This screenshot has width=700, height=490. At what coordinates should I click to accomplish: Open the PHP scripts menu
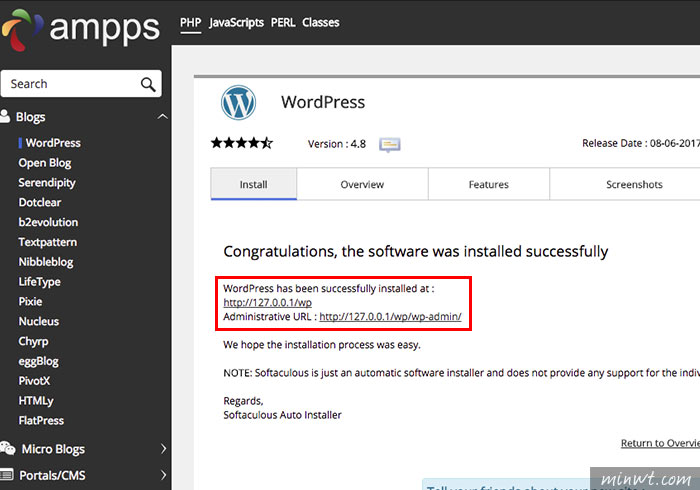pyautogui.click(x=191, y=22)
